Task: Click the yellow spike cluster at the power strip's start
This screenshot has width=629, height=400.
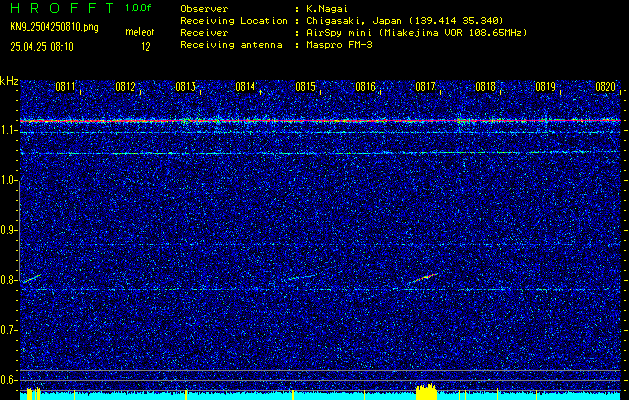Action: click(33, 394)
